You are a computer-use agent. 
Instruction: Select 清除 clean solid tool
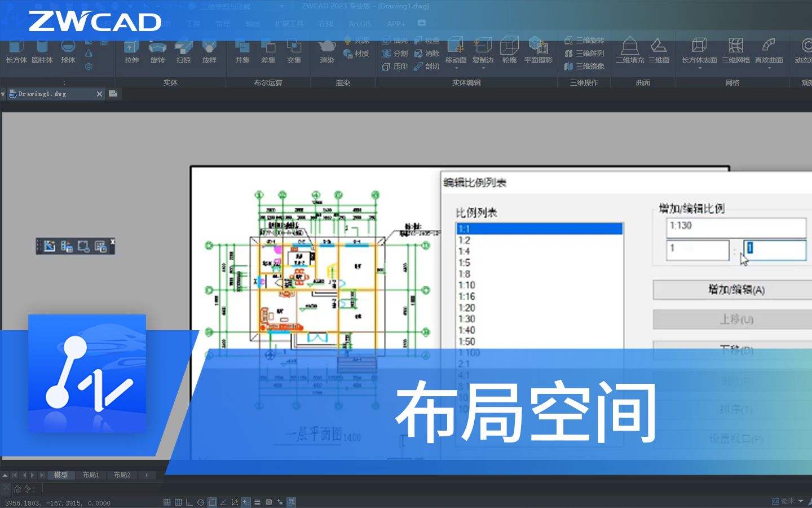click(427, 54)
